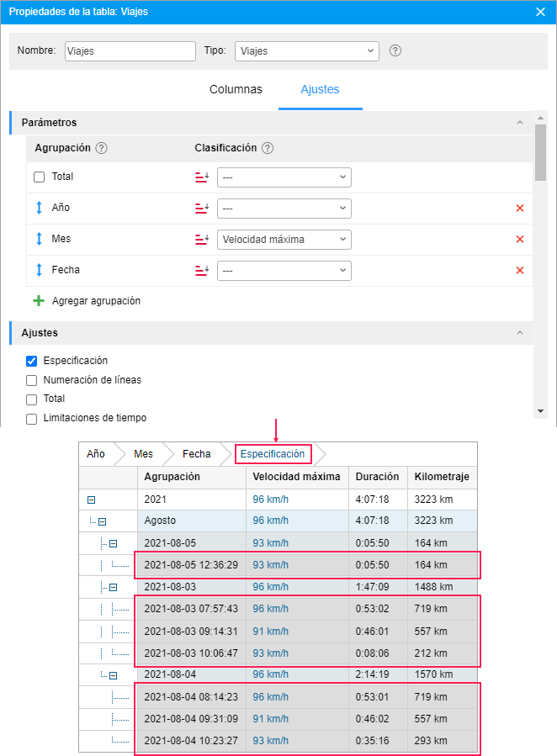Click Velocidad máxima column header
The width and height of the screenshot is (557, 756).
click(x=296, y=476)
